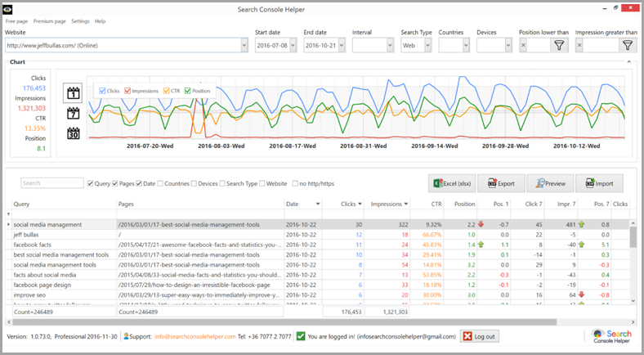Viewport: 644px width, 355px height.
Task: Select the 30-day calendar interval icon
Action: click(73, 133)
